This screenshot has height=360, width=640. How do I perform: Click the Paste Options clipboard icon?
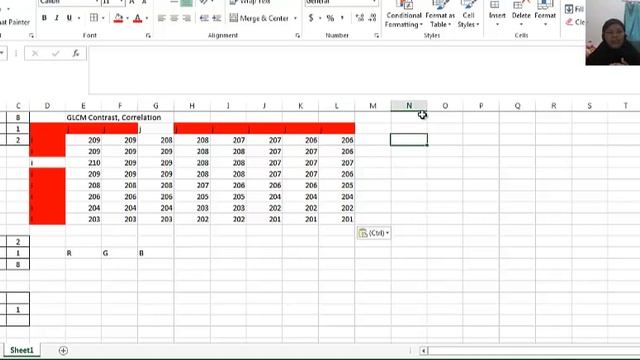pyautogui.click(x=363, y=233)
